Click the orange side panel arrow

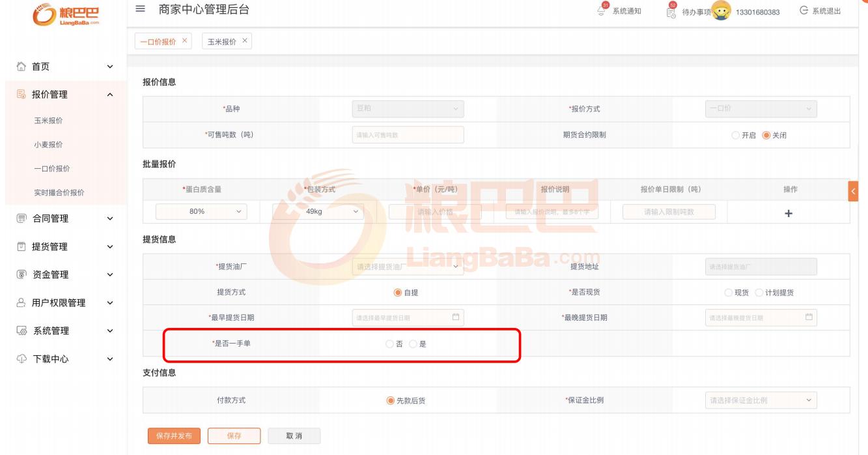[852, 190]
